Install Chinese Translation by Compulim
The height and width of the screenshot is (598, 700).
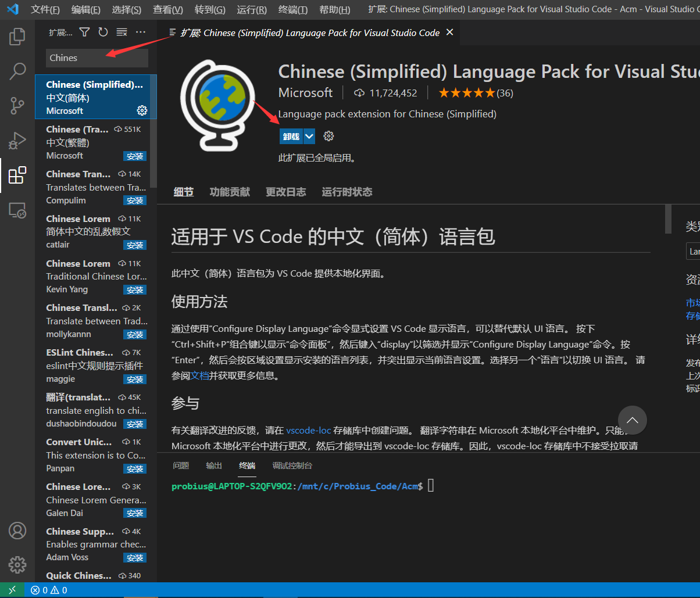pyautogui.click(x=135, y=200)
